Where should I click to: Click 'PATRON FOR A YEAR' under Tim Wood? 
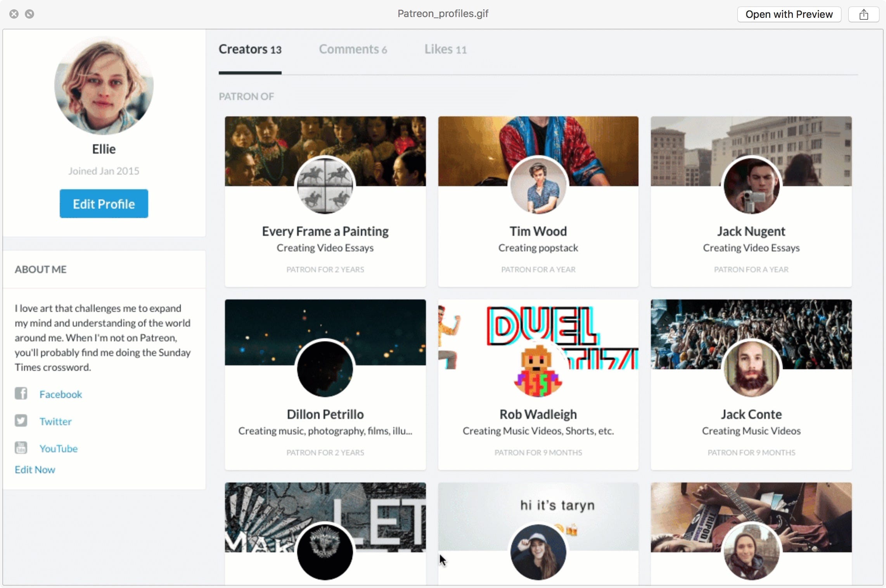click(x=538, y=270)
